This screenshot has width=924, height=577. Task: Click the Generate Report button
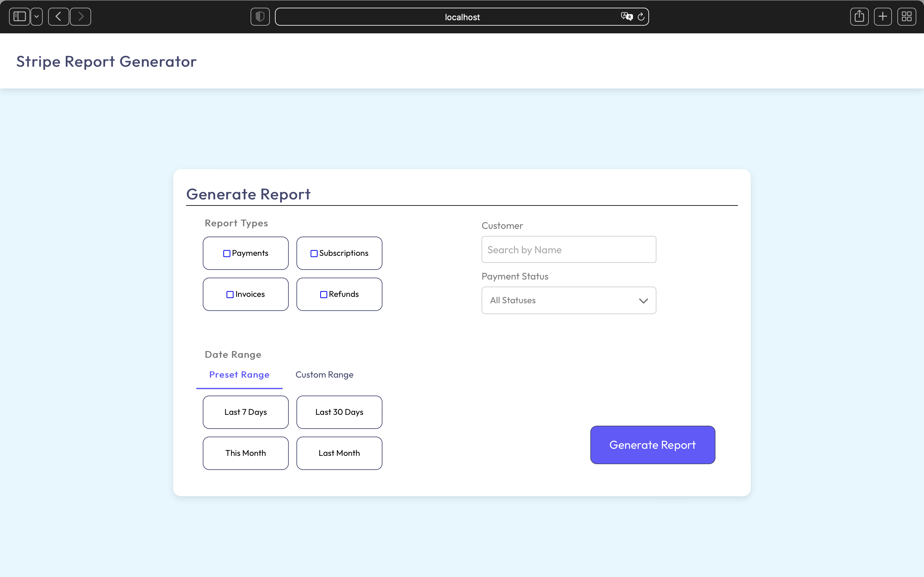click(652, 445)
